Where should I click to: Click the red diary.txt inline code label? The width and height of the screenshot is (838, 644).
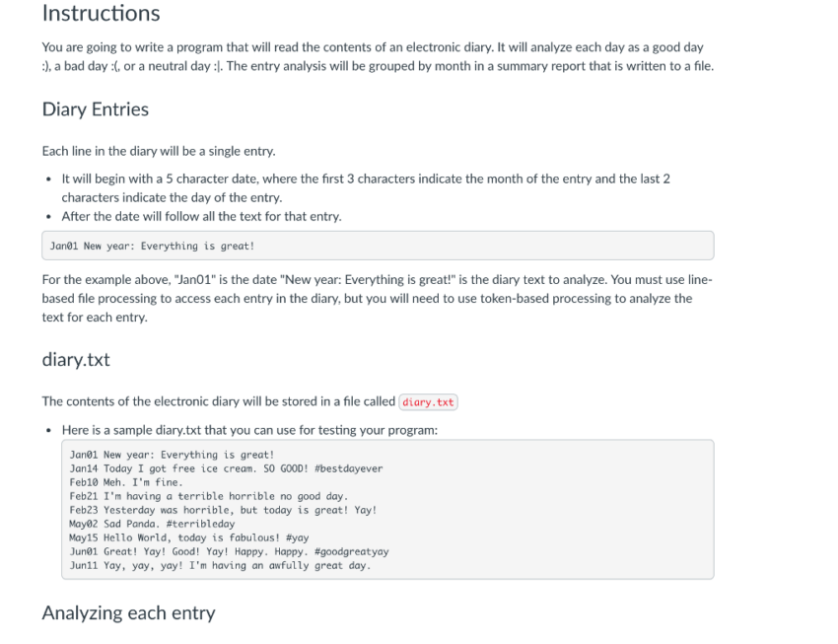[x=429, y=402]
